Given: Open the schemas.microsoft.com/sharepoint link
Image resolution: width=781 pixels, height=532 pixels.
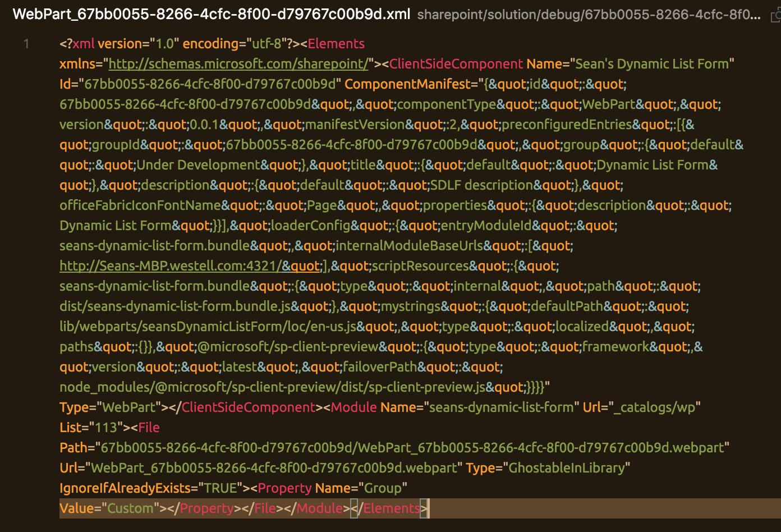Looking at the screenshot, I should [x=238, y=64].
